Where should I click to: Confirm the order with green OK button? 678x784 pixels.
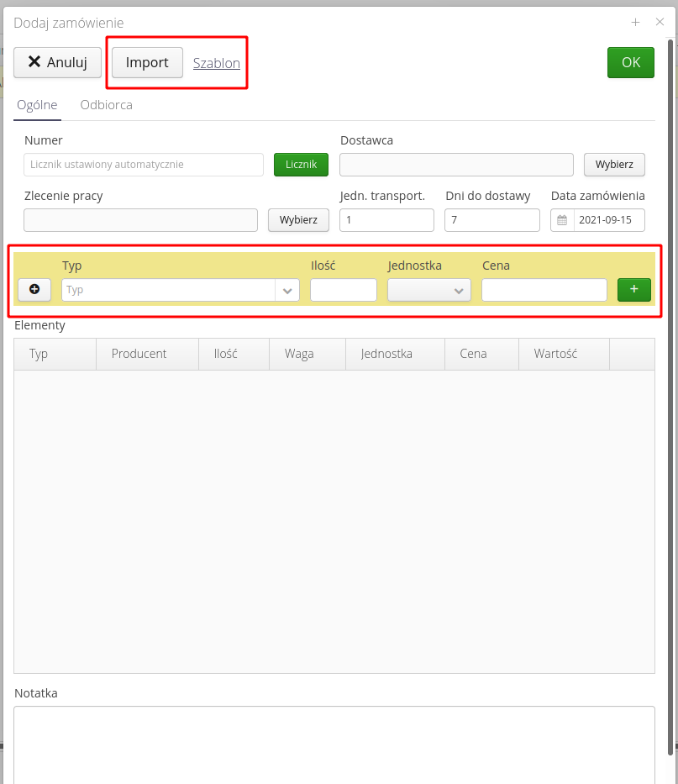(630, 62)
